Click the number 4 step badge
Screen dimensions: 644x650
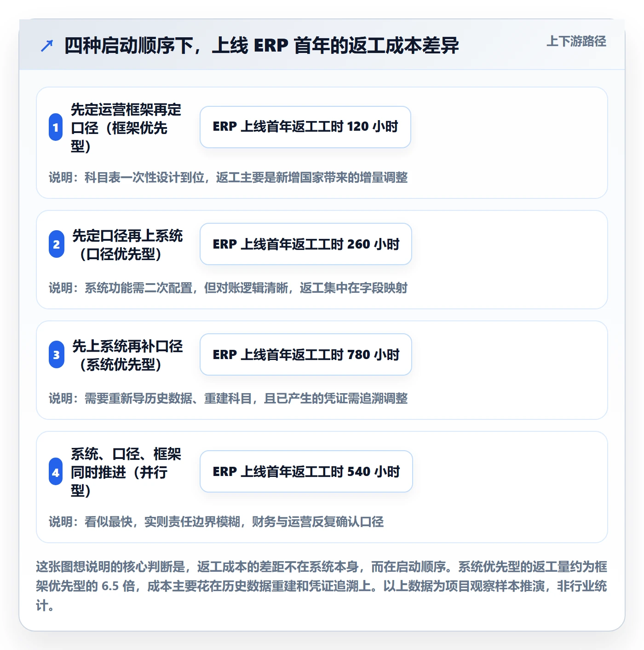[56, 471]
